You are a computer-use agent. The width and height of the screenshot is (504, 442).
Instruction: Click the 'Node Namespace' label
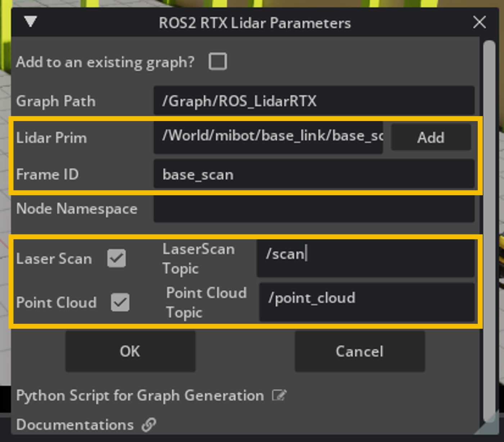pos(77,209)
